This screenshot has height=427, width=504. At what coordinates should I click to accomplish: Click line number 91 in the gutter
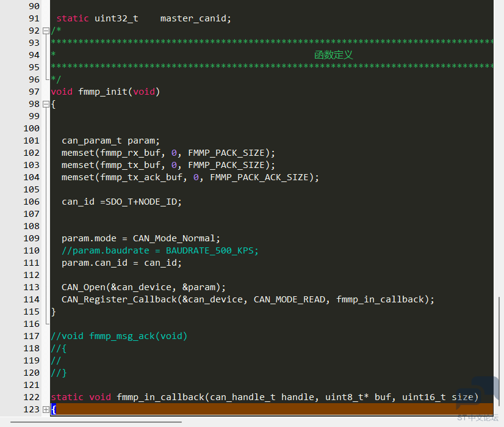point(34,18)
